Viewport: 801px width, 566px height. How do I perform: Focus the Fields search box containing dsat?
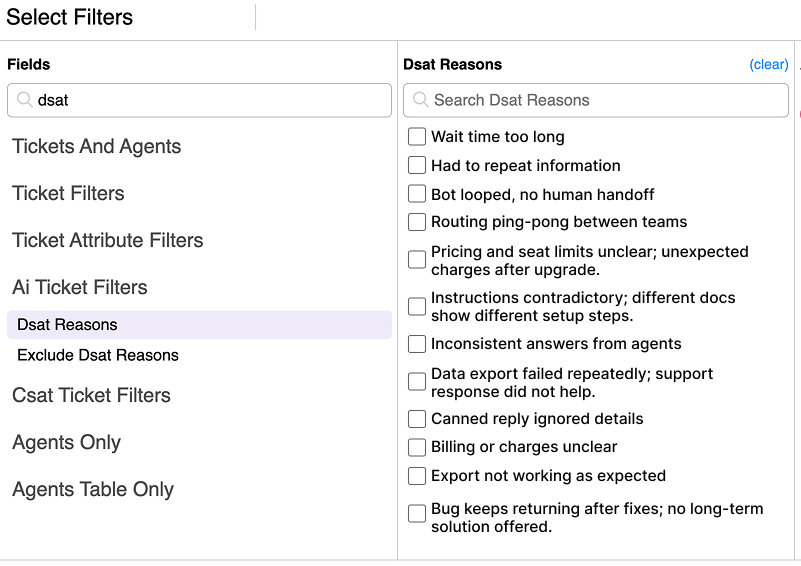[x=210, y=100]
